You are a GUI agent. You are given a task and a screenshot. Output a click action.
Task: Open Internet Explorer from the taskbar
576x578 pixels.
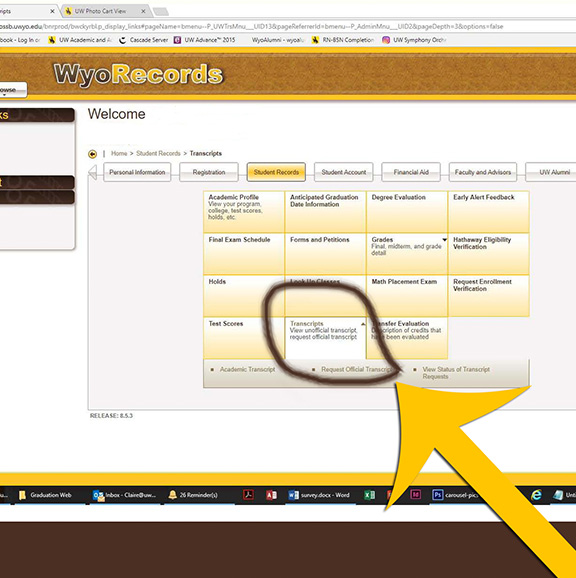536,495
